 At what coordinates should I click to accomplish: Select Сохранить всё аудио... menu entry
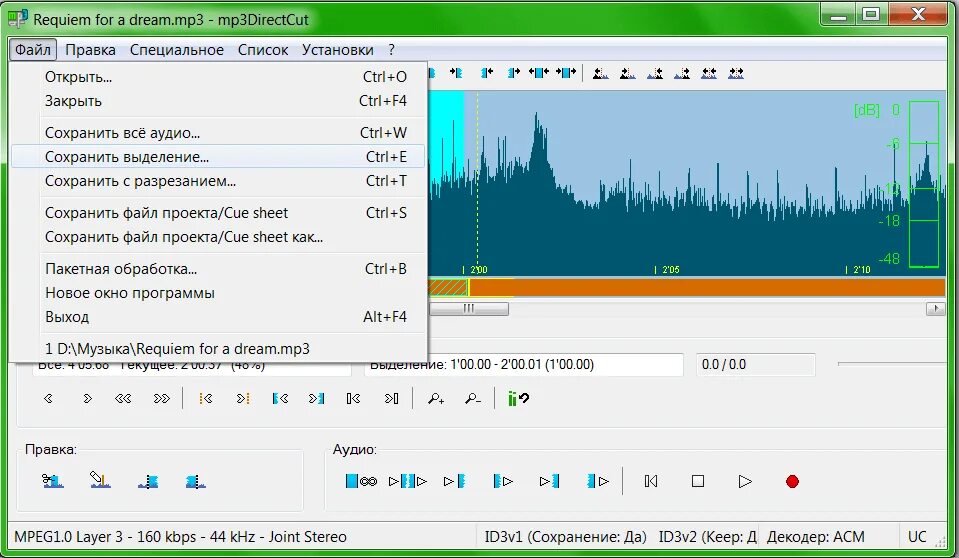[x=218, y=132]
